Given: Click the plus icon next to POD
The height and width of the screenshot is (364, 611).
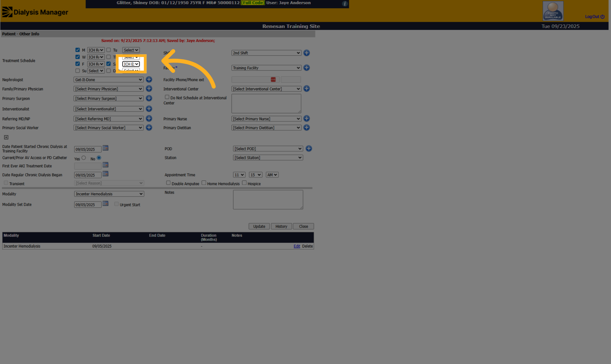Looking at the screenshot, I should click(x=309, y=149).
